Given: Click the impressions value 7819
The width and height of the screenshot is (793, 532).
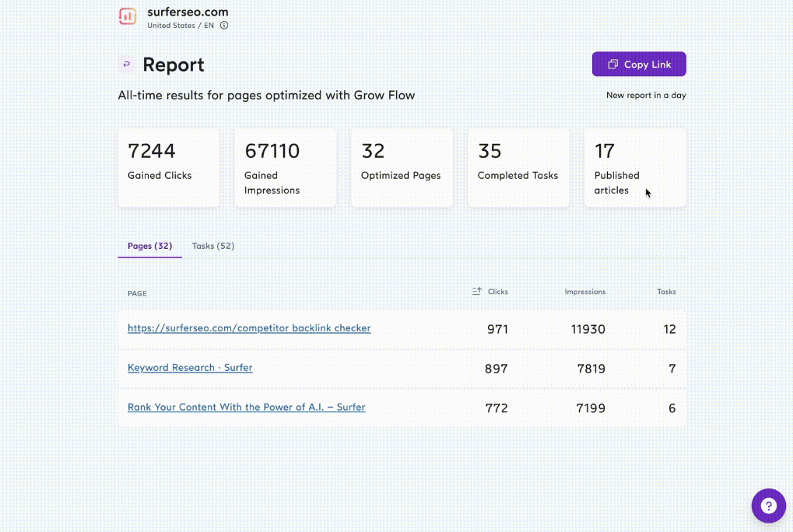Looking at the screenshot, I should [x=591, y=369].
